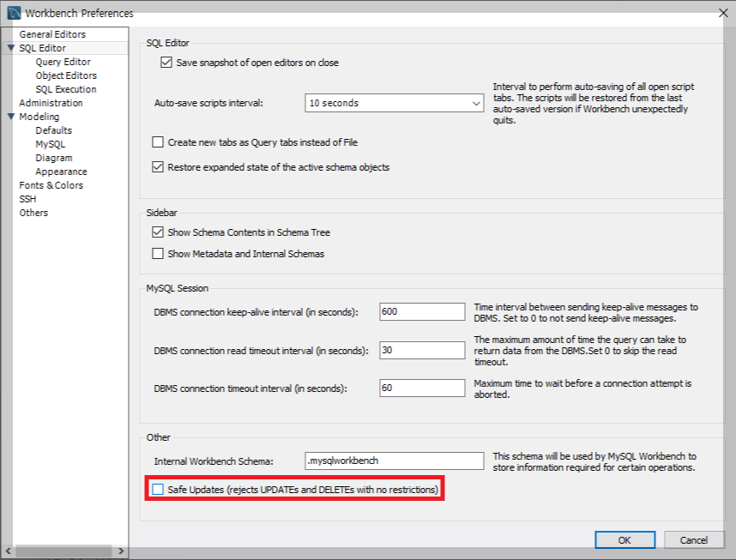Enable Create new tabs as Query tabs
Screen dimensions: 736x560
pos(158,142)
